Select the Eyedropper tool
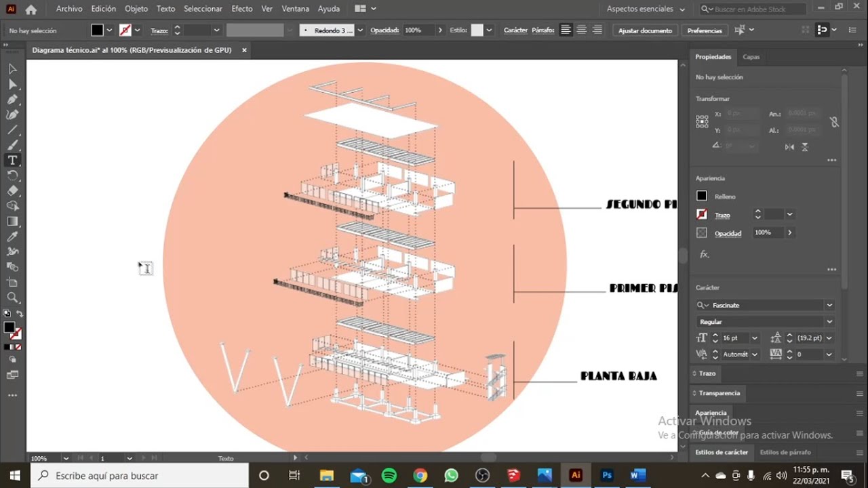This screenshot has height=488, width=868. pos(12,237)
